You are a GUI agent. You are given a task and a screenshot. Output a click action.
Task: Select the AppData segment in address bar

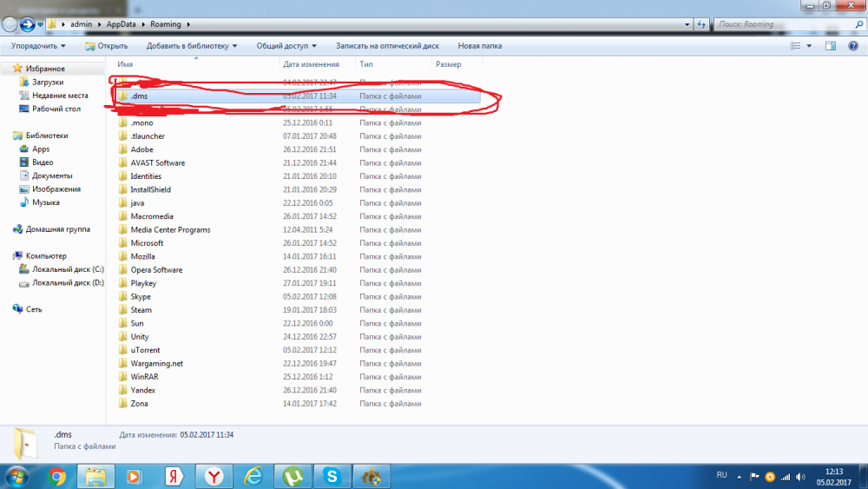pos(121,24)
